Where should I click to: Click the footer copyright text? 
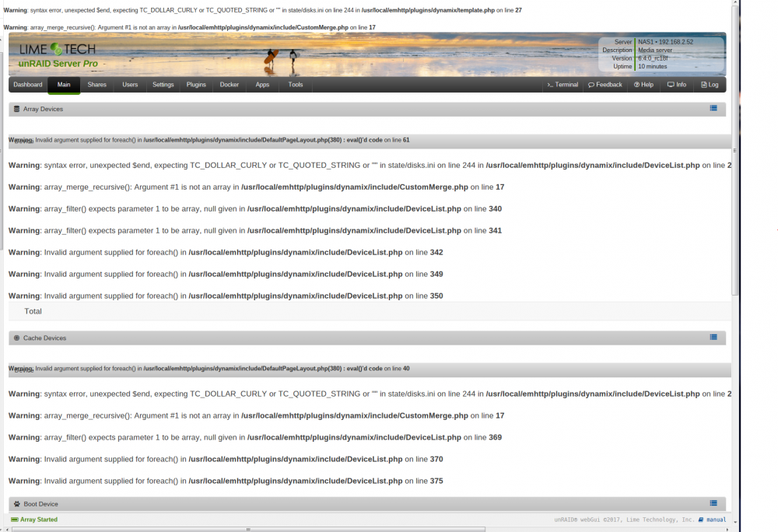pos(624,520)
